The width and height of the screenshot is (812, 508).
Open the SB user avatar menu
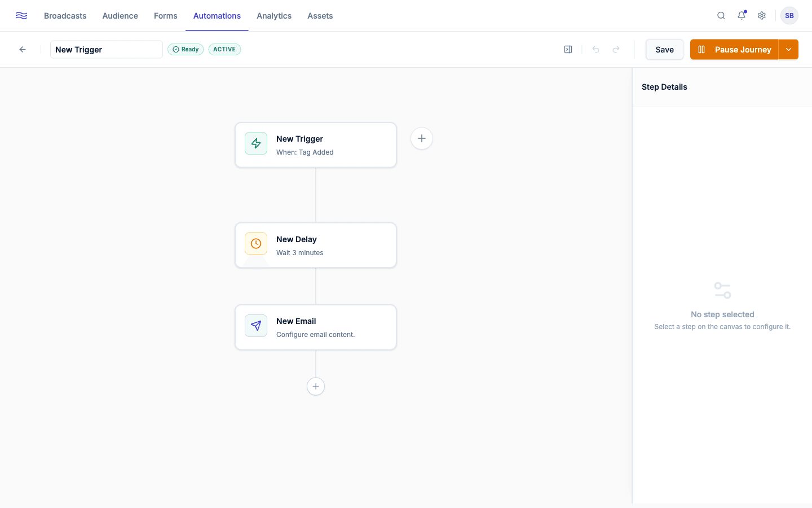[x=789, y=16]
